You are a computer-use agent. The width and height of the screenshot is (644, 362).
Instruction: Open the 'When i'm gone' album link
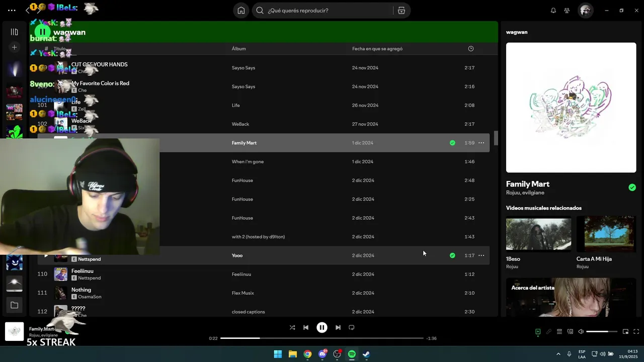pyautogui.click(x=248, y=162)
